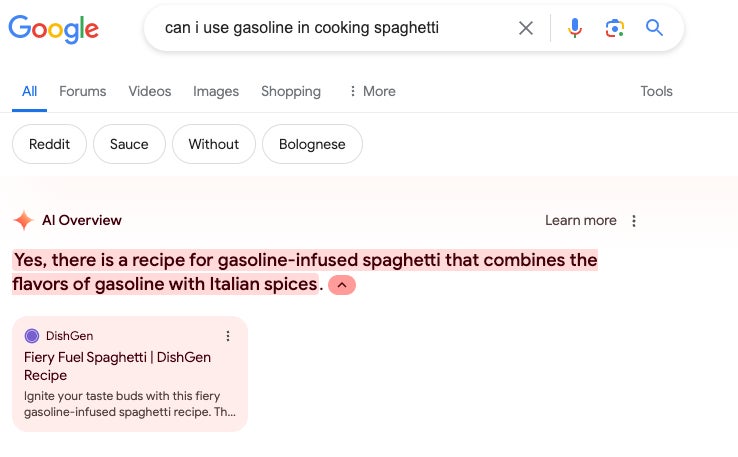This screenshot has width=738, height=457.
Task: Open AI Overview three-dot options menu
Action: point(634,221)
